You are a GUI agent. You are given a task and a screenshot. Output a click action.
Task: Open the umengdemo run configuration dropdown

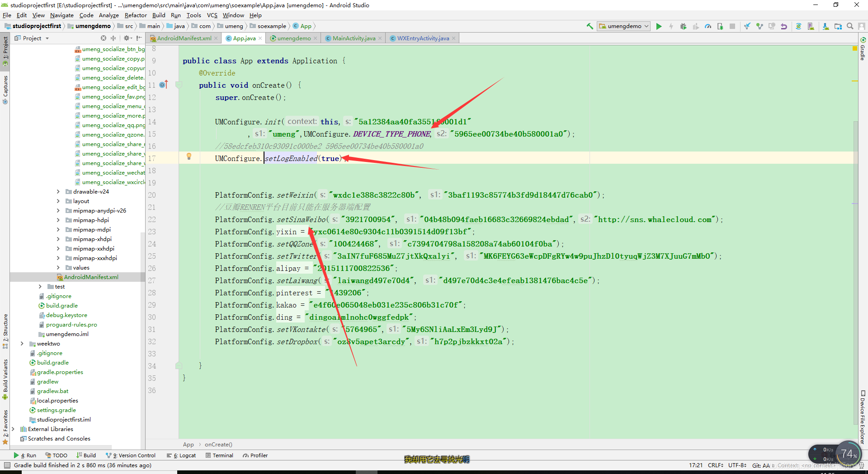pos(624,26)
